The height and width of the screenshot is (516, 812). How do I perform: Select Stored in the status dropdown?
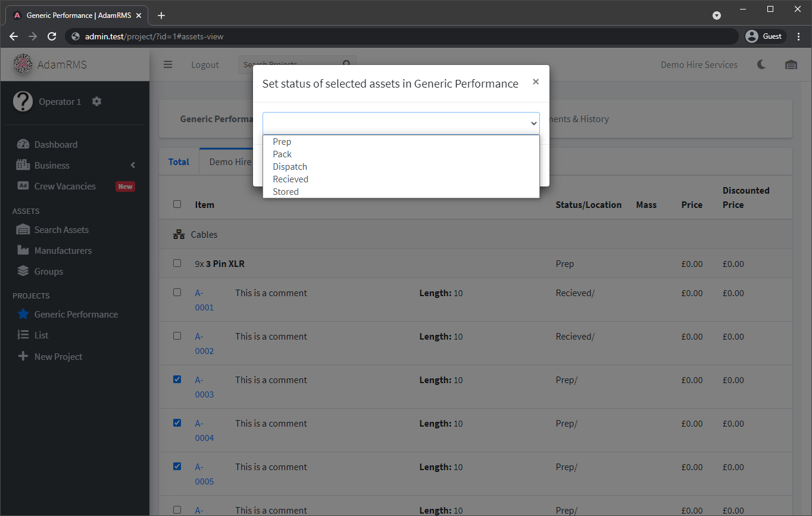285,191
